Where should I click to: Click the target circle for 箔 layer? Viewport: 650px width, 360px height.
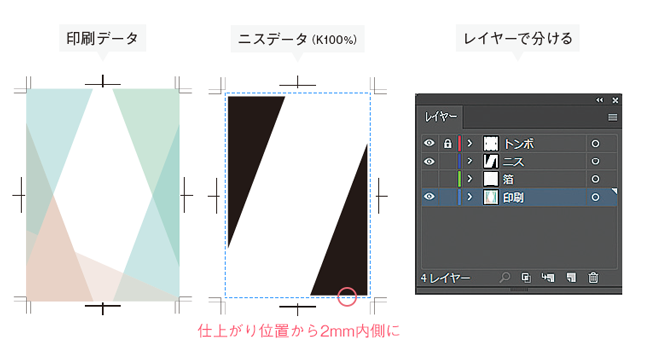pos(595,179)
